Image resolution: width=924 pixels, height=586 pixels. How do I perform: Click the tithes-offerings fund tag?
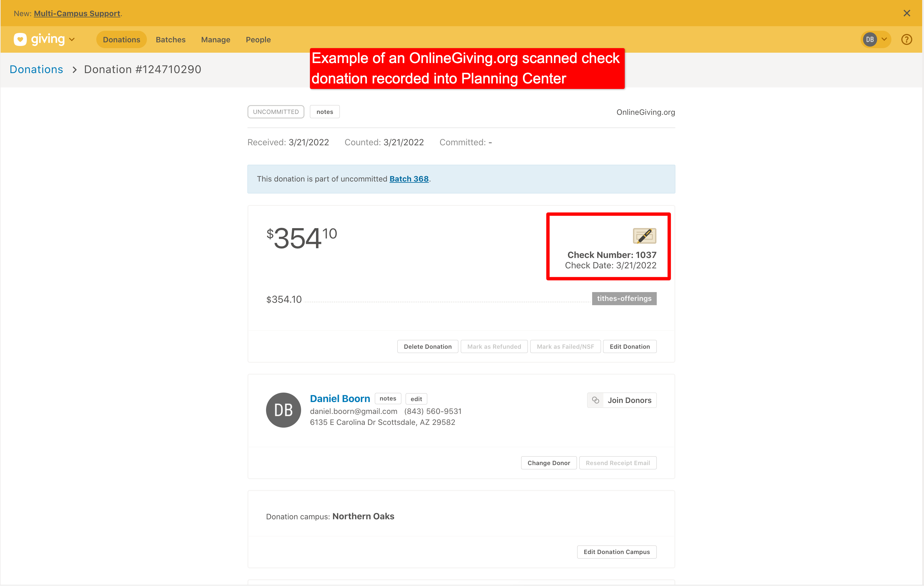point(624,298)
